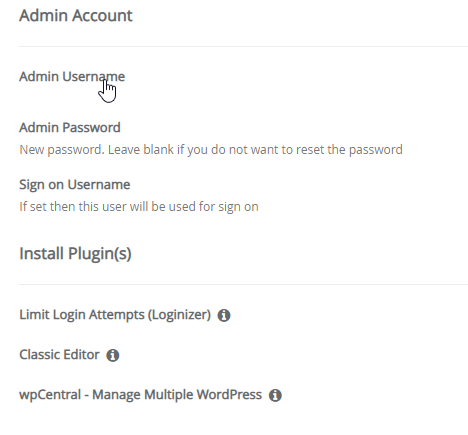Click the 'New password.' hint text start
468x435 pixels.
62,150
